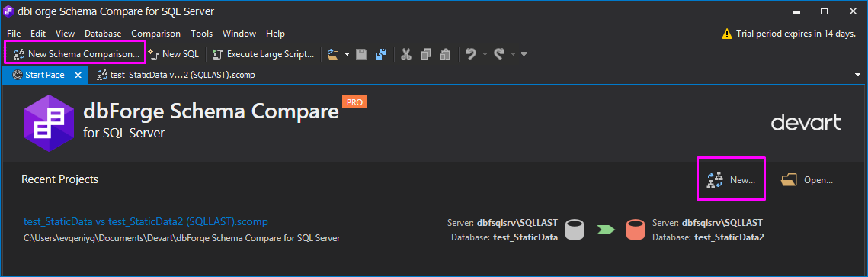Expand the Open file dropdown arrow
This screenshot has width=868, height=277.
point(347,54)
